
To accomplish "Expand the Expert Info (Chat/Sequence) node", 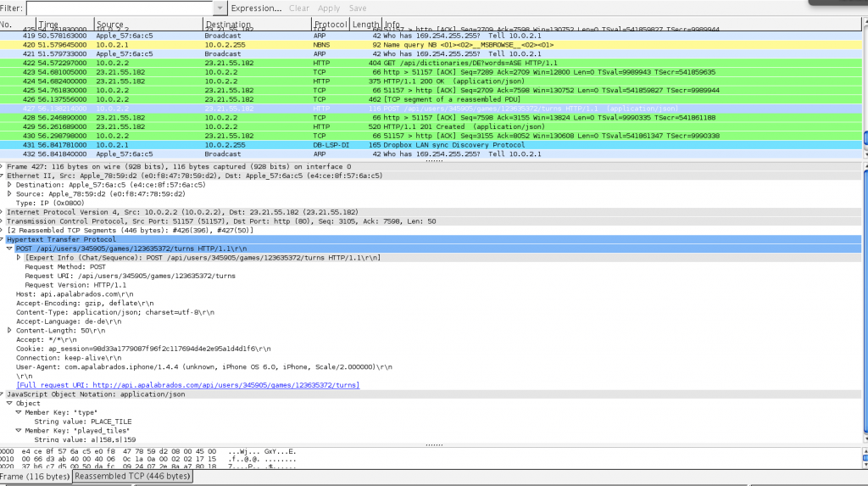I will (x=19, y=257).
